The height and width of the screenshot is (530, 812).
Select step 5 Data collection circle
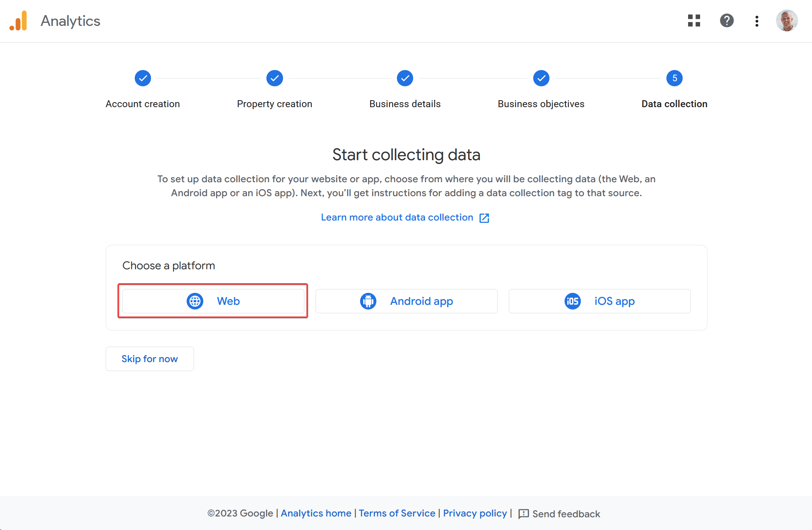[x=674, y=79]
